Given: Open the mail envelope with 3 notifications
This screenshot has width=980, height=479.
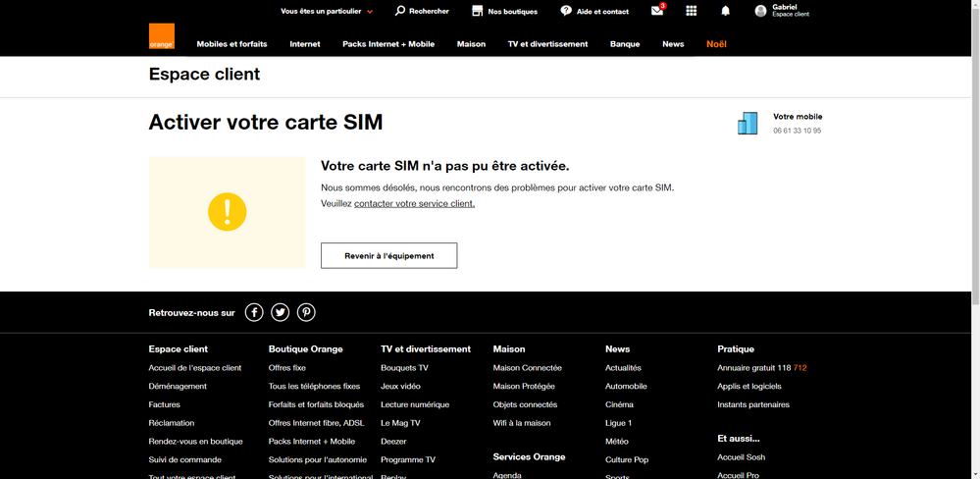Looking at the screenshot, I should [x=657, y=10].
